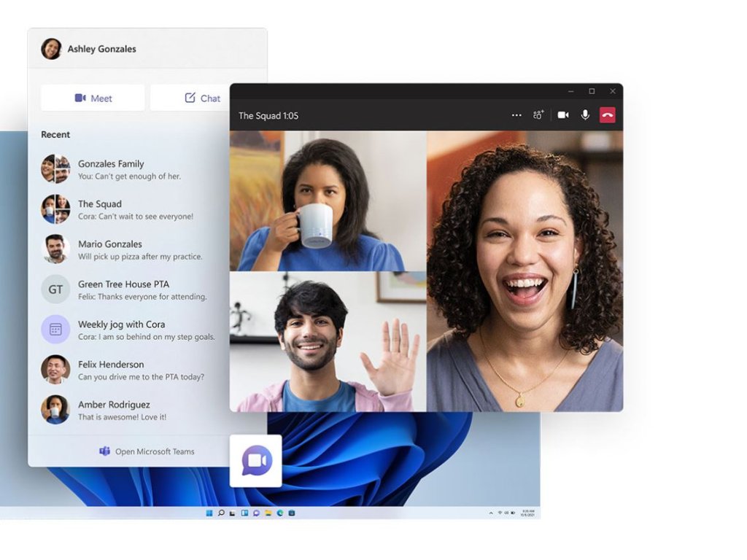Screen dimensions: 747x560
Task: Open the Windows Start menu in the taskbar
Action: 209,513
